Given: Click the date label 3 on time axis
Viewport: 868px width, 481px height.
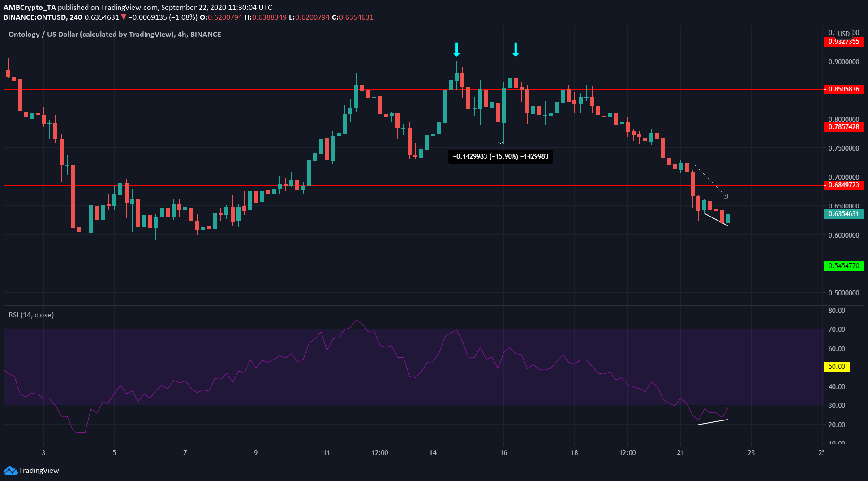Looking at the screenshot, I should pyautogui.click(x=43, y=453).
